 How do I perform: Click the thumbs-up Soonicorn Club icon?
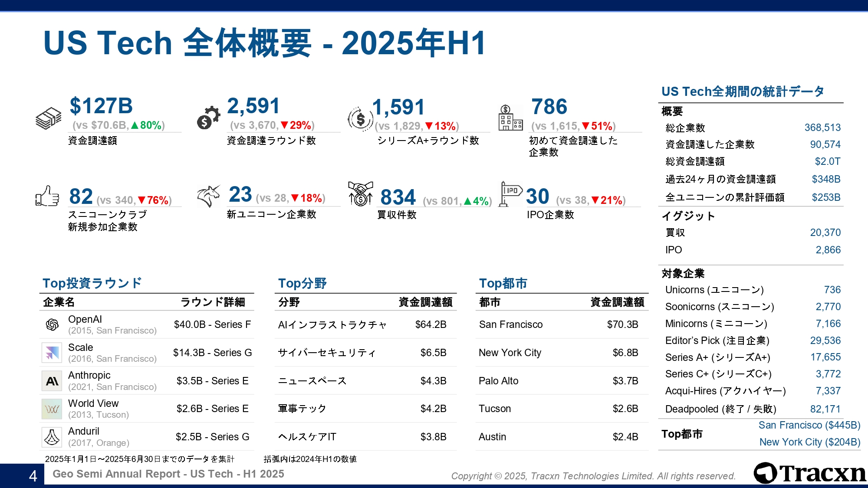[x=47, y=196]
